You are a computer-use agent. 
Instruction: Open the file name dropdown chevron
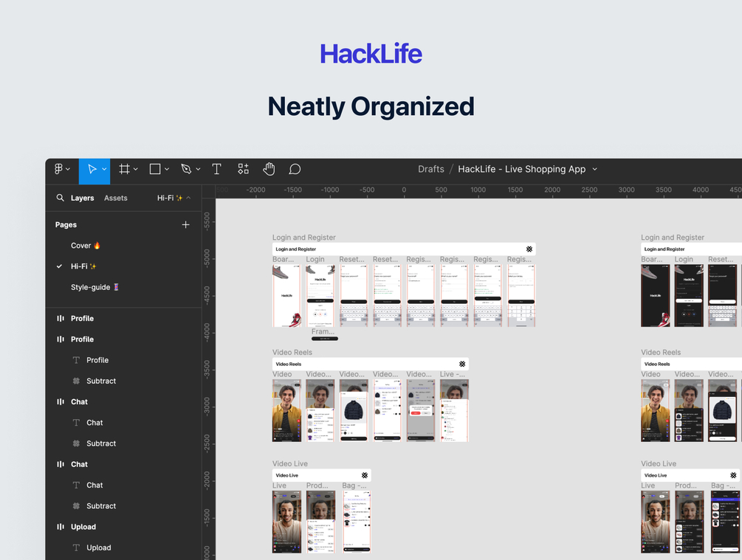(595, 169)
